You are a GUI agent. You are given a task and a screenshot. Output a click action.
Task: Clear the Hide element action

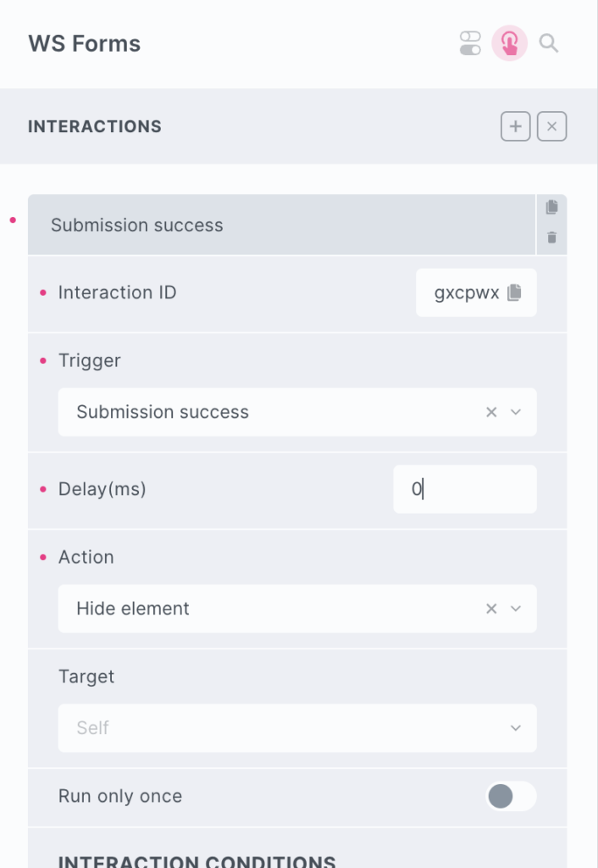point(491,609)
